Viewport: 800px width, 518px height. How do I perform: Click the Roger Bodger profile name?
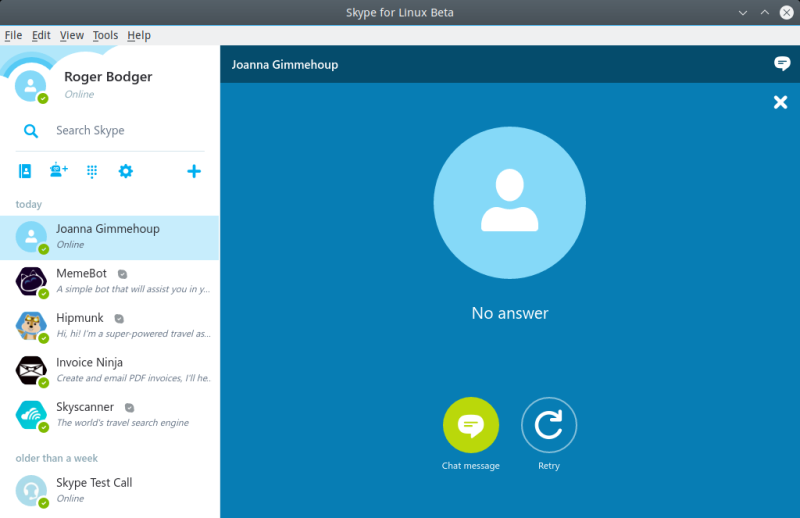tap(108, 77)
